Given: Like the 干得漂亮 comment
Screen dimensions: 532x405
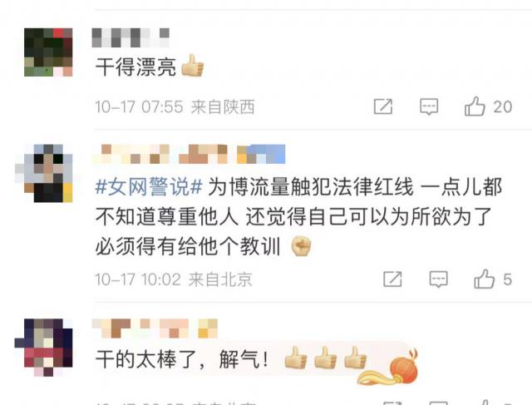Looking at the screenshot, I should [475, 106].
